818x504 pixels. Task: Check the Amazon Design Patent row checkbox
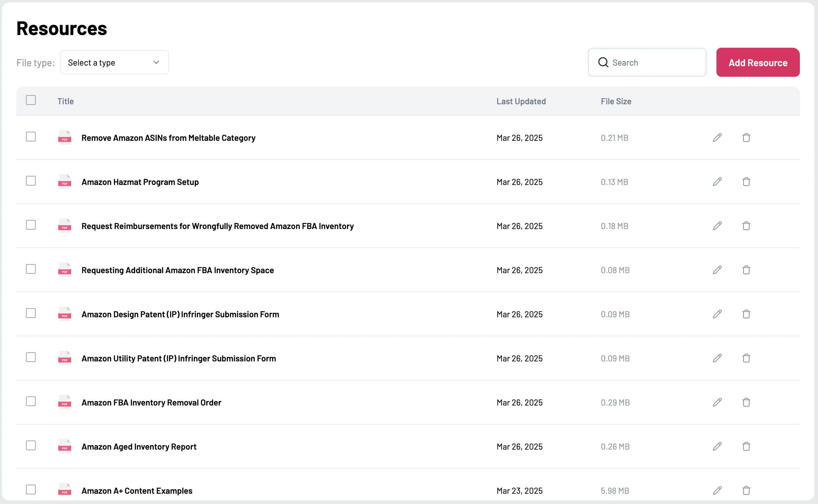[x=31, y=313]
